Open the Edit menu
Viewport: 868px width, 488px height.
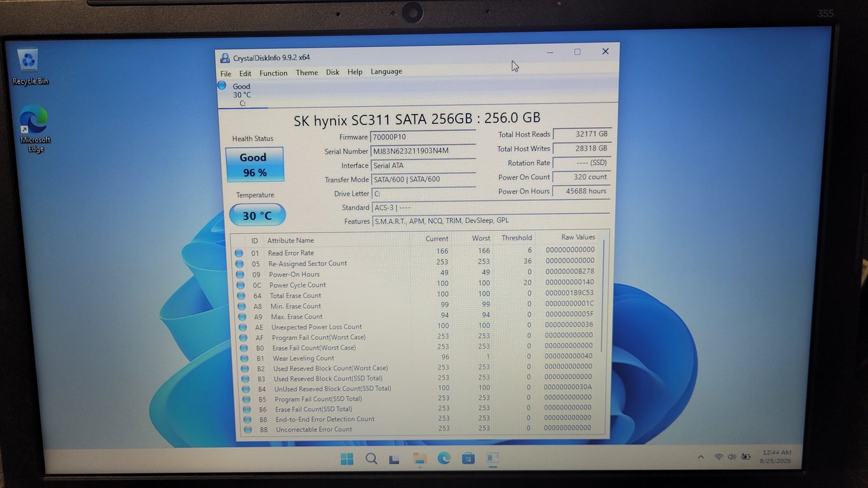tap(245, 74)
